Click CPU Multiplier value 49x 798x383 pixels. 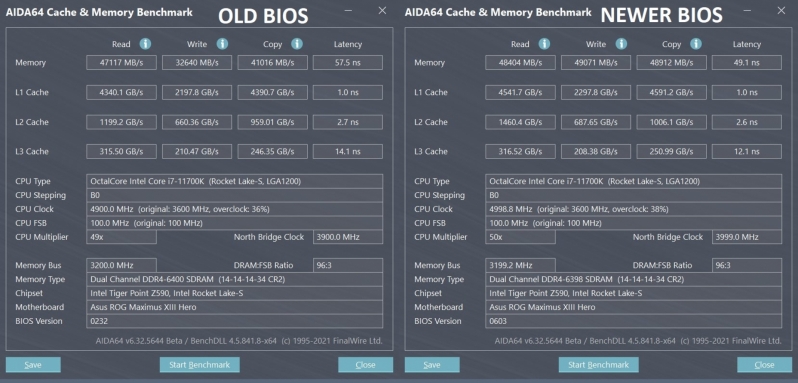121,237
